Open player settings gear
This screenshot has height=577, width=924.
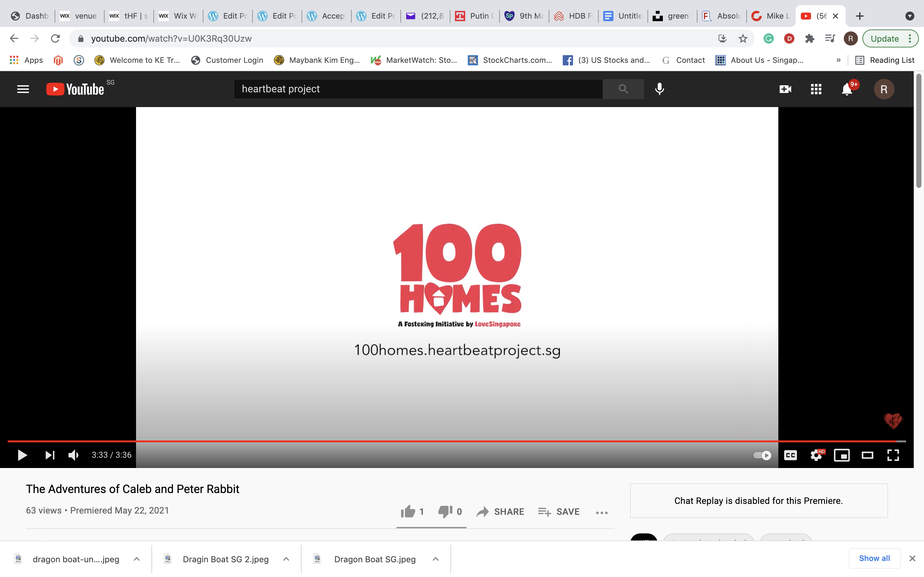pos(816,455)
